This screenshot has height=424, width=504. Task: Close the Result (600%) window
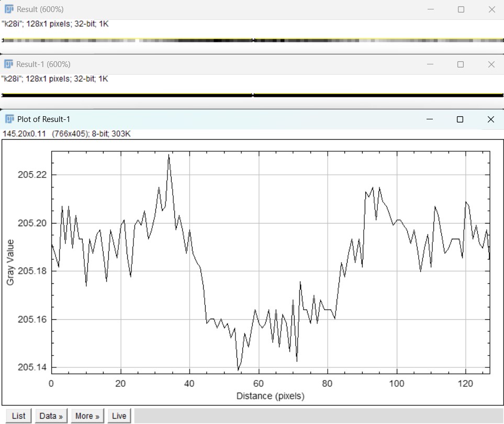point(491,9)
